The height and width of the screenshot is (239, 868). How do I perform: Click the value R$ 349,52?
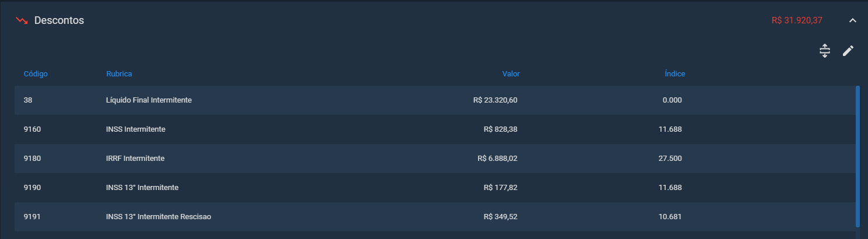click(501, 217)
